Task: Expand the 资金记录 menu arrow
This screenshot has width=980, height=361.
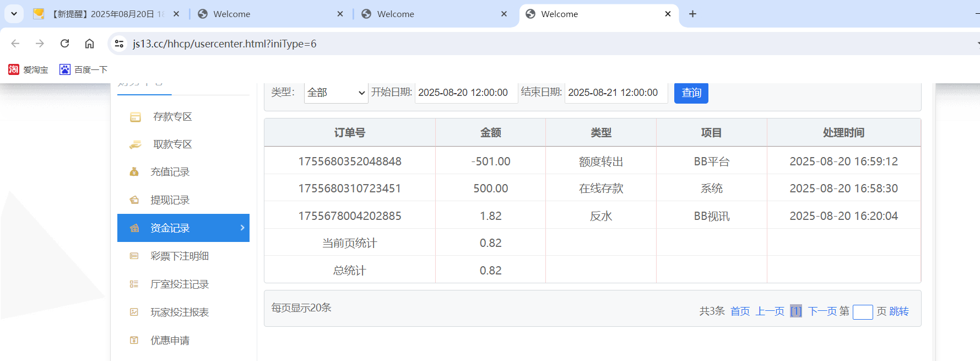Action: pos(242,228)
